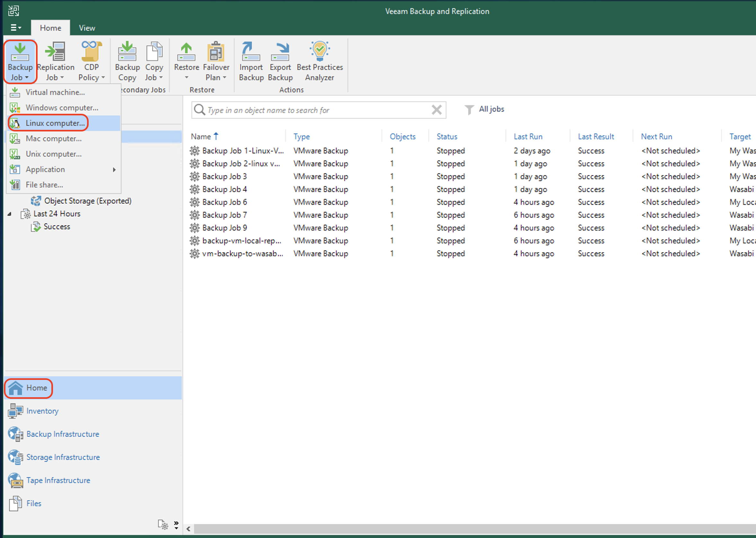This screenshot has height=538, width=756.
Task: Open the Backup Job dropdown button
Action: 20,62
